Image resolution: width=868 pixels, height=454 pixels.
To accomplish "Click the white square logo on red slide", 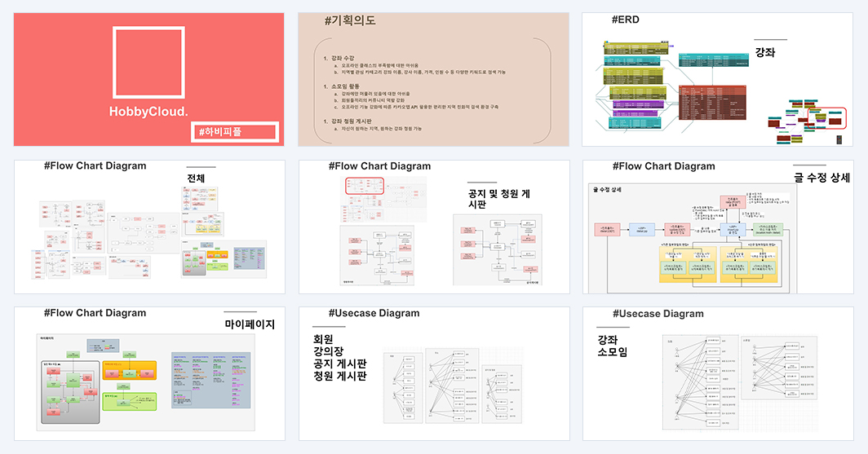I will pos(149,63).
